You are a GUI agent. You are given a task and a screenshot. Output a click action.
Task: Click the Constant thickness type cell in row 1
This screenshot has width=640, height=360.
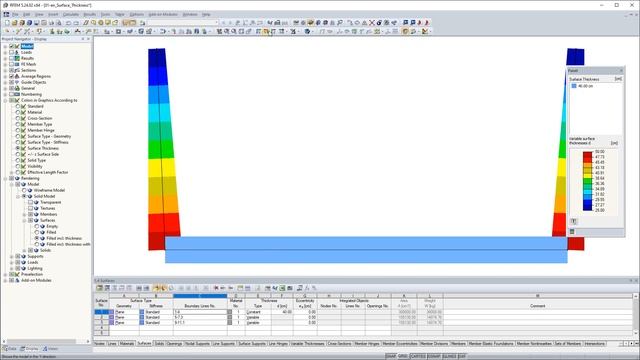pos(258,312)
